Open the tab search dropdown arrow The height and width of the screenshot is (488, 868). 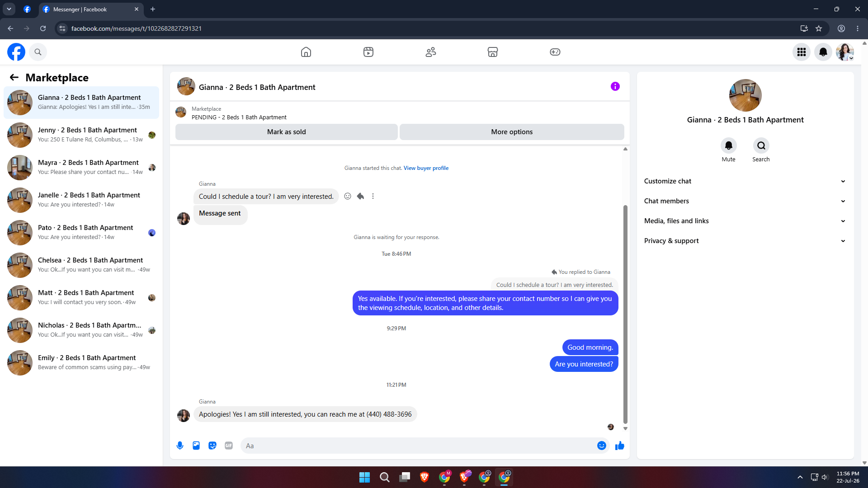pyautogui.click(x=9, y=9)
